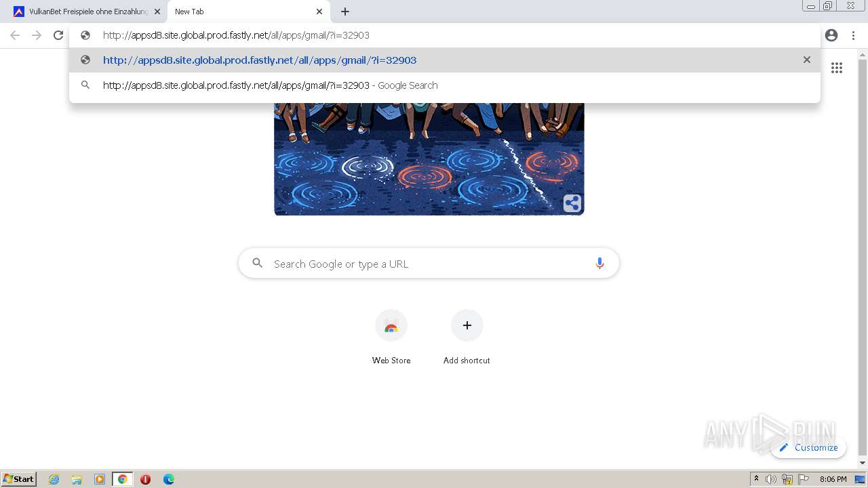The width and height of the screenshot is (868, 488).
Task: Click the browser Back arrow
Action: tap(15, 35)
